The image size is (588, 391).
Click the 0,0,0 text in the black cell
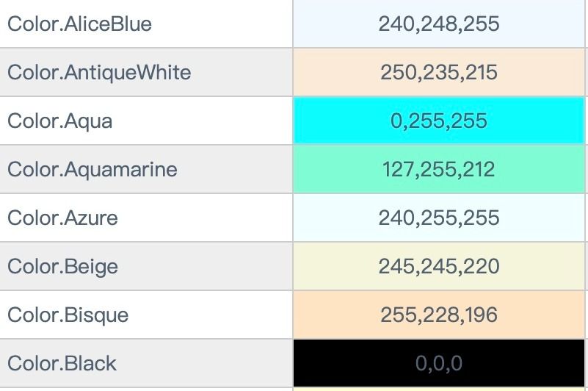[x=439, y=364]
